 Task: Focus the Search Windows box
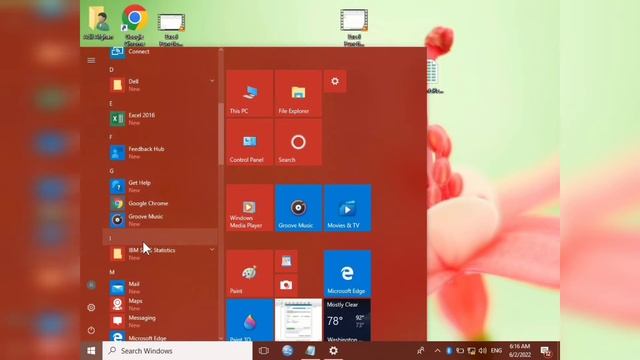coord(177,351)
